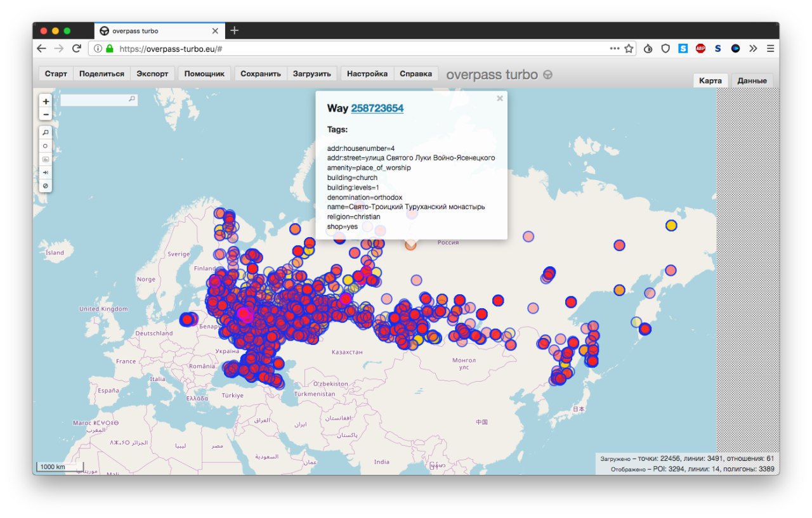Click the 1000 km map scale bar
Image resolution: width=812 pixels, height=518 pixels.
coord(60,467)
